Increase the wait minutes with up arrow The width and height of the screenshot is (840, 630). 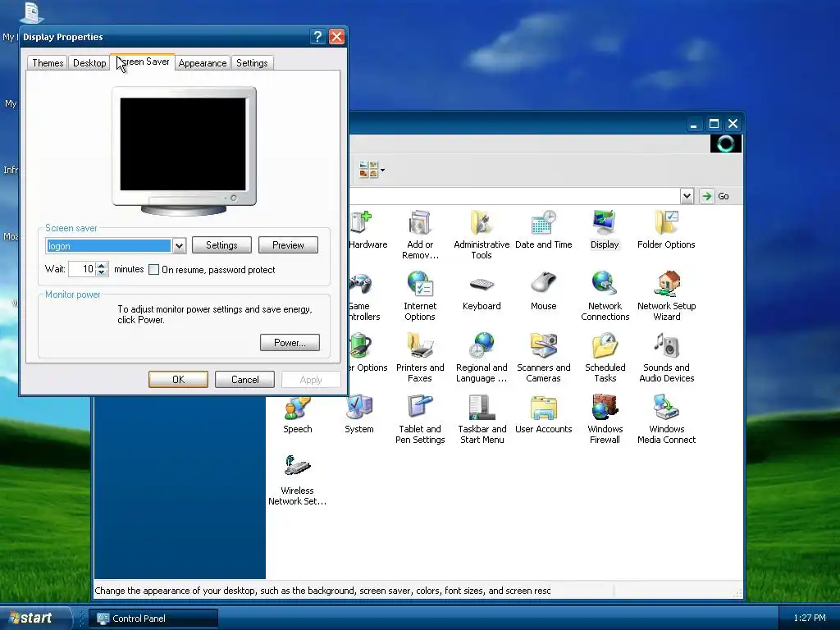(x=102, y=265)
